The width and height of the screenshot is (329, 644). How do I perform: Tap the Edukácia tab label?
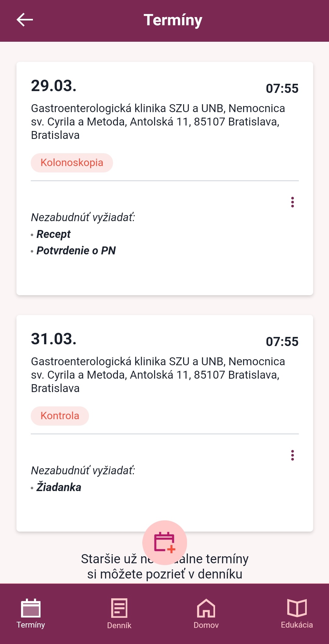[x=297, y=625]
